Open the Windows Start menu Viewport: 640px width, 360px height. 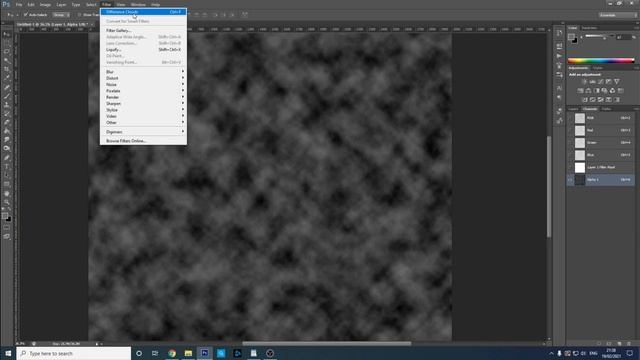coord(8,353)
